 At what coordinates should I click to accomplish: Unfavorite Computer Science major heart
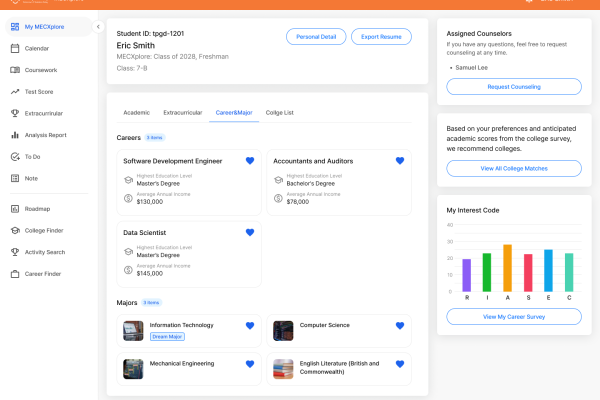pos(400,325)
